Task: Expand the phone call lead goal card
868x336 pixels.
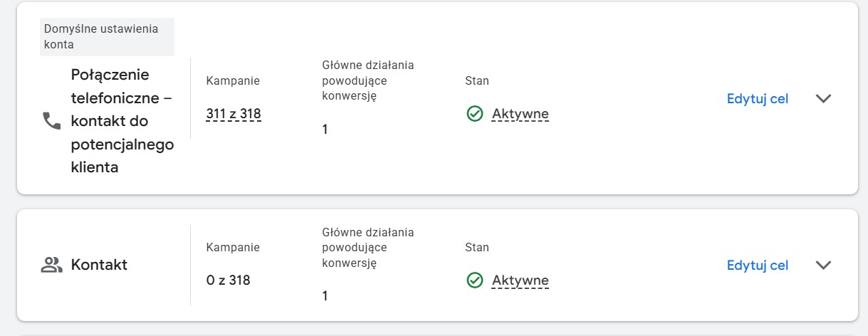Action: coord(823,99)
